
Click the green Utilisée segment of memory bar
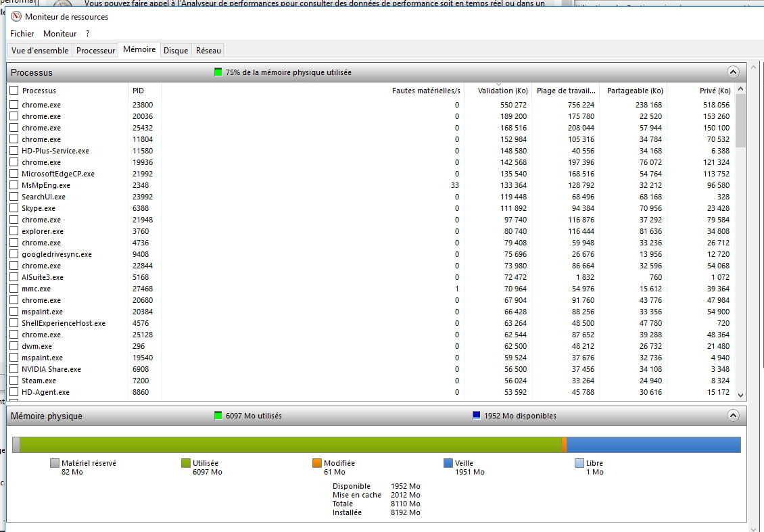[x=291, y=445]
